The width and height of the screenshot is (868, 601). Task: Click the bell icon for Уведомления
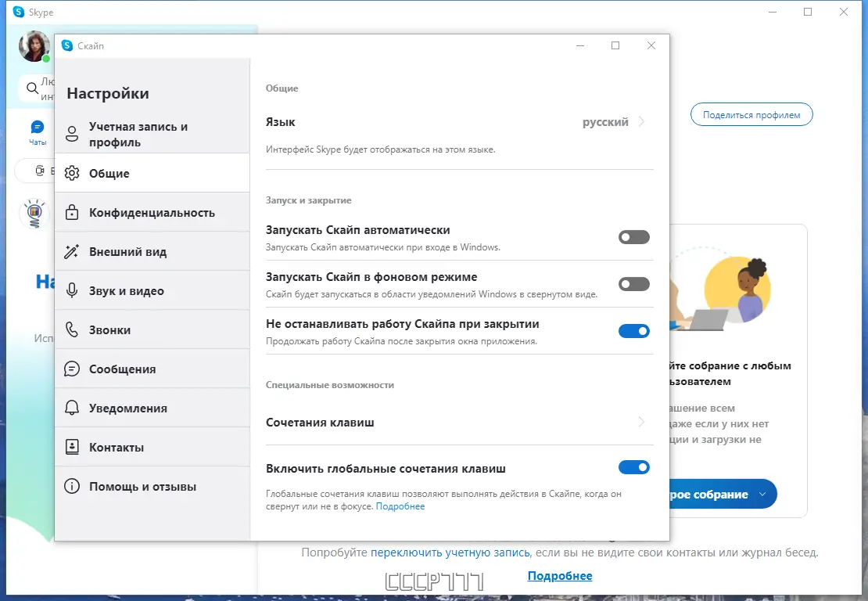click(72, 408)
